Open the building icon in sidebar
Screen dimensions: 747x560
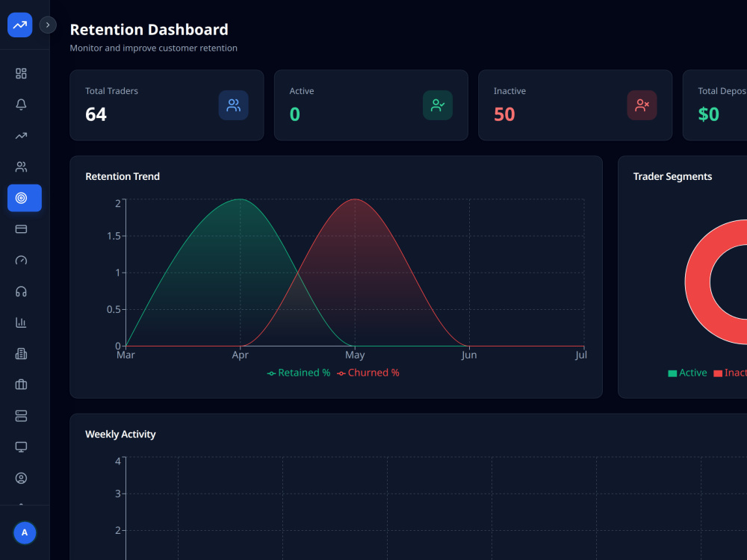point(21,353)
